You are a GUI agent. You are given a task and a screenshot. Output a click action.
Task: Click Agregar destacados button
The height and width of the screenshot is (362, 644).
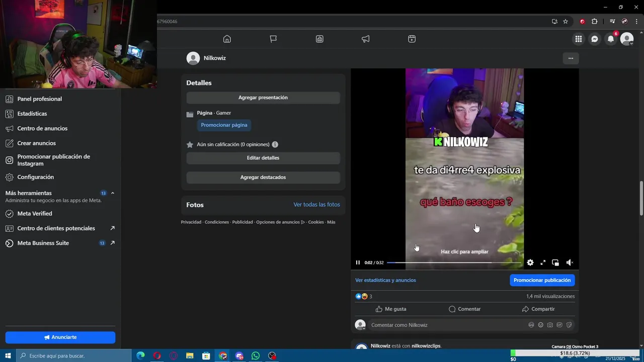coord(263,177)
